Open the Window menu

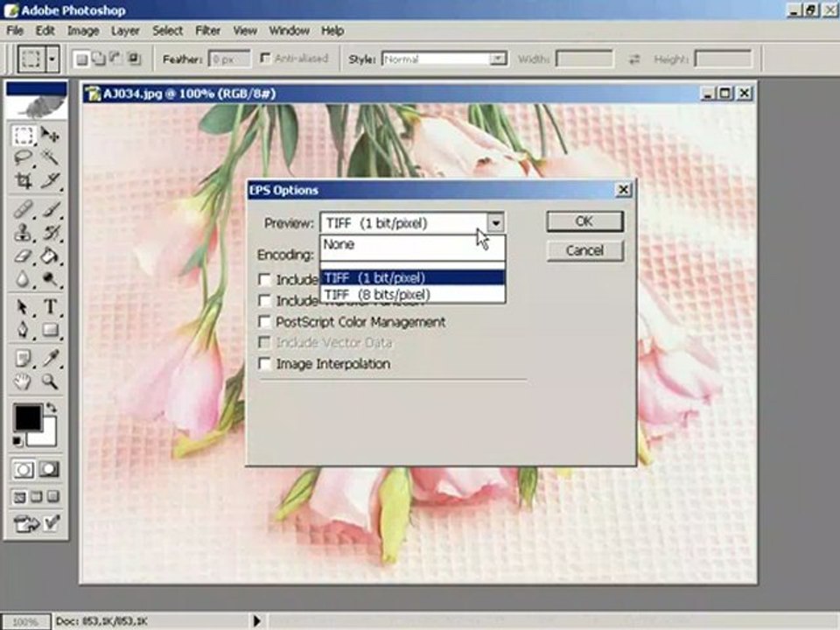coord(290,31)
